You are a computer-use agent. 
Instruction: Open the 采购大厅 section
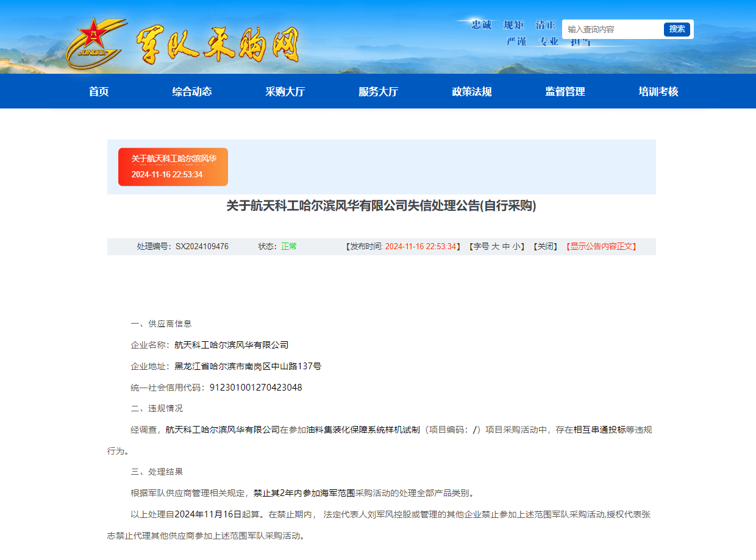click(x=285, y=91)
